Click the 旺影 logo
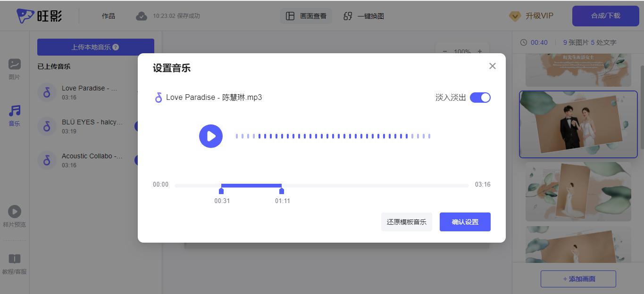 [x=40, y=16]
